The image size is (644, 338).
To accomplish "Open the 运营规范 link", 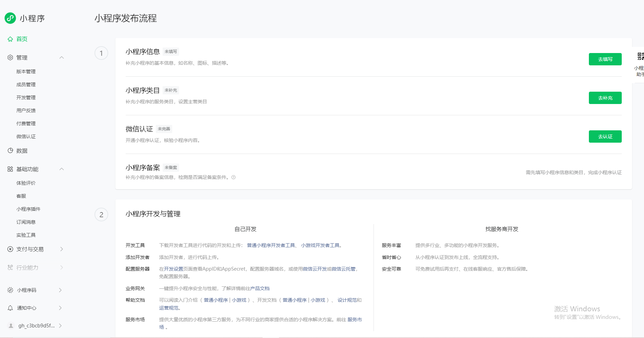I will pyautogui.click(x=169, y=308).
